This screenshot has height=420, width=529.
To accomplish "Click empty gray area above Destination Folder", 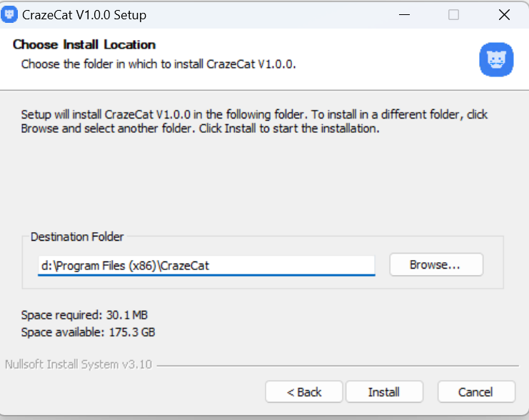I will coord(263,182).
